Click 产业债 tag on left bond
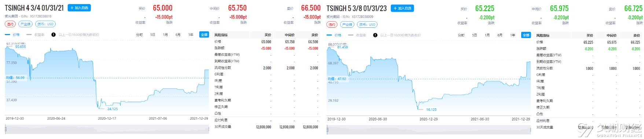Image resolution: width=644 pixels, height=139 pixels. click(25, 24)
